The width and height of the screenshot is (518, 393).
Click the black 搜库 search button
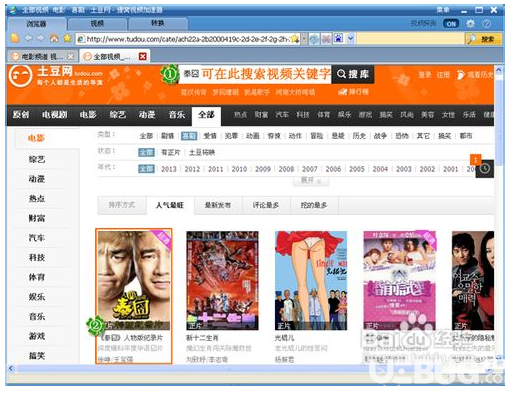point(353,74)
